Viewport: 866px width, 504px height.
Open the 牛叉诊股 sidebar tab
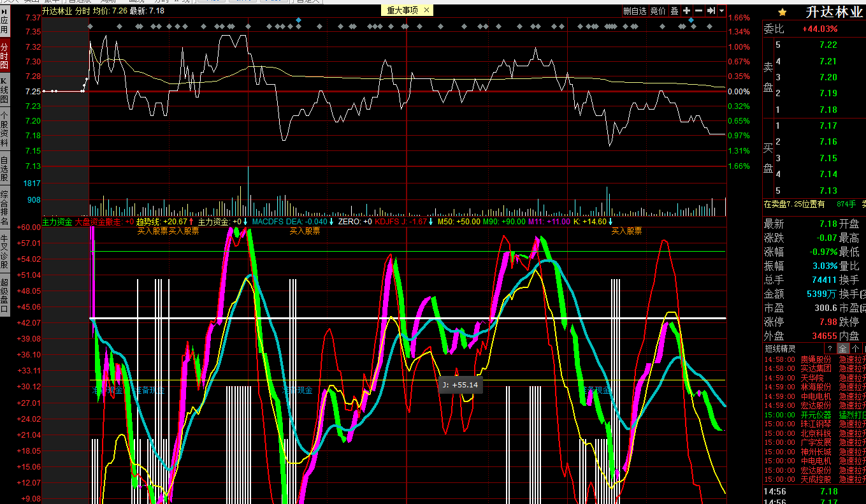pyautogui.click(x=4, y=252)
